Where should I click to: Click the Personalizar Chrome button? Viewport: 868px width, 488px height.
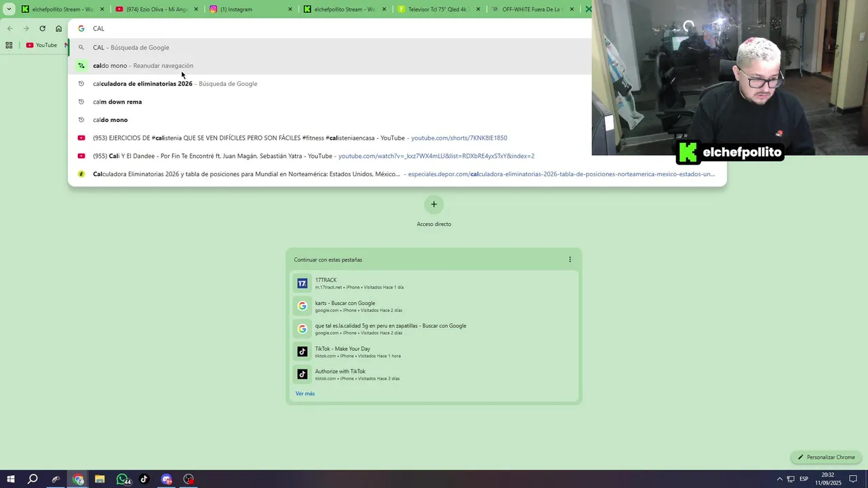coord(826,457)
